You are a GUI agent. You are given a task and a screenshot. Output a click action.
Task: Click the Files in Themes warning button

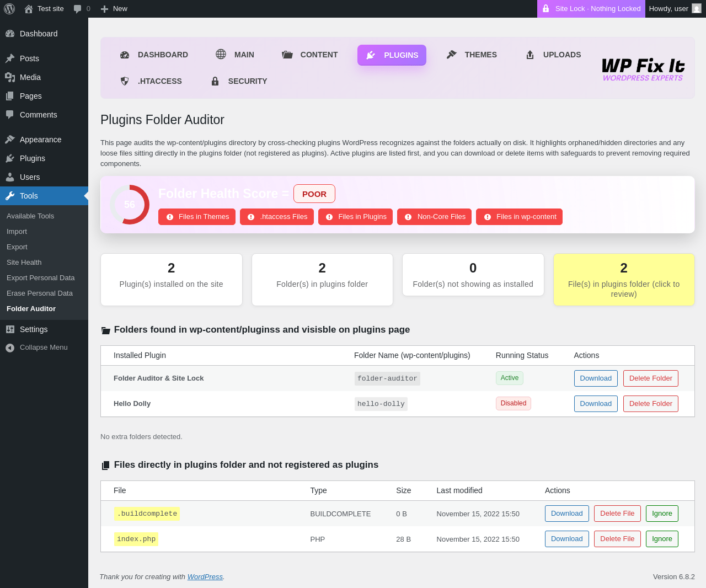(197, 217)
